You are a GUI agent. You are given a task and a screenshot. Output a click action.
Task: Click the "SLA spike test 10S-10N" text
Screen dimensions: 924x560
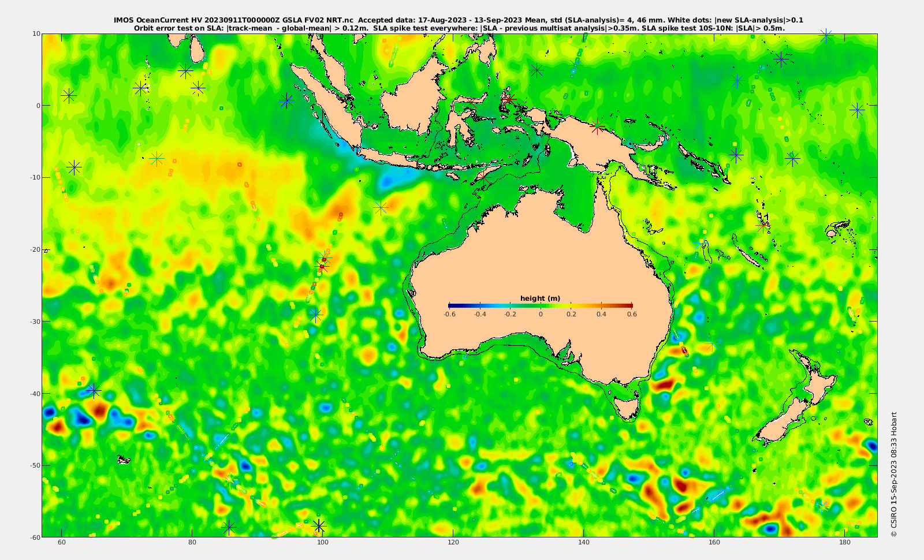click(687, 28)
